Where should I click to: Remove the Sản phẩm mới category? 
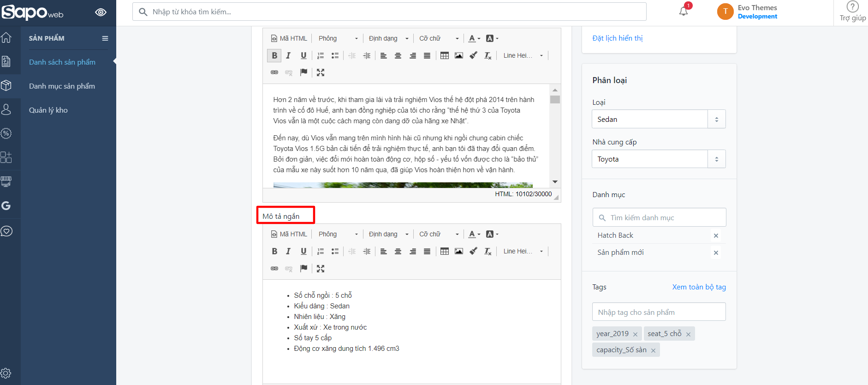point(716,253)
